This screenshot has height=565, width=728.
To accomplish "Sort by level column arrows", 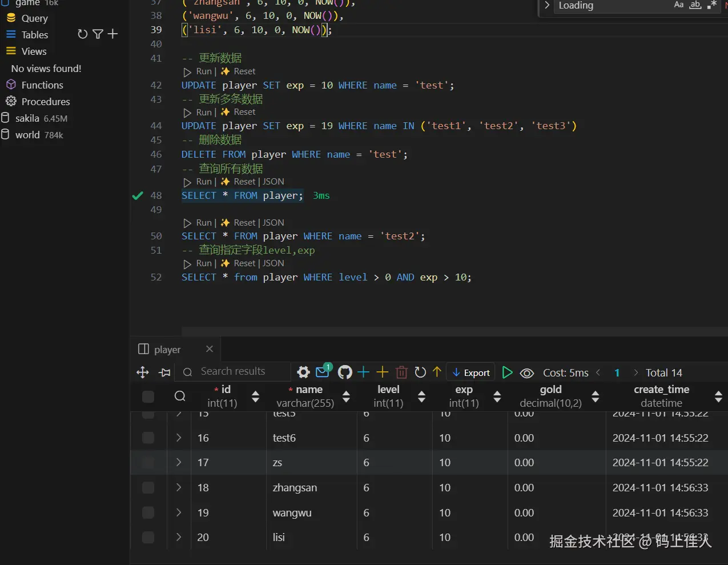I will pyautogui.click(x=421, y=396).
